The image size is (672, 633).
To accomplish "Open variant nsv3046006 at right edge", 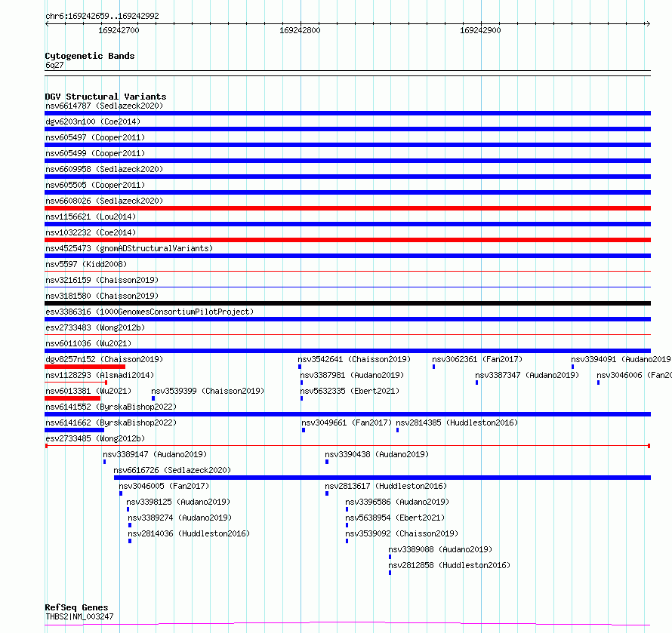I will [x=633, y=375].
